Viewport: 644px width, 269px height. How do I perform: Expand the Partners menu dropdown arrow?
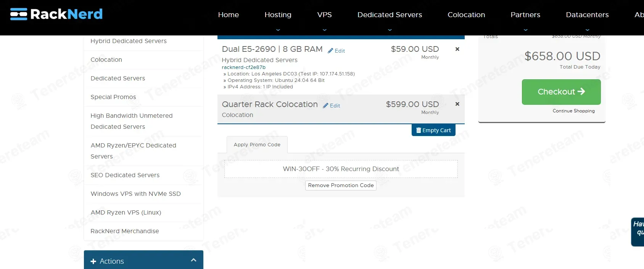526,30
